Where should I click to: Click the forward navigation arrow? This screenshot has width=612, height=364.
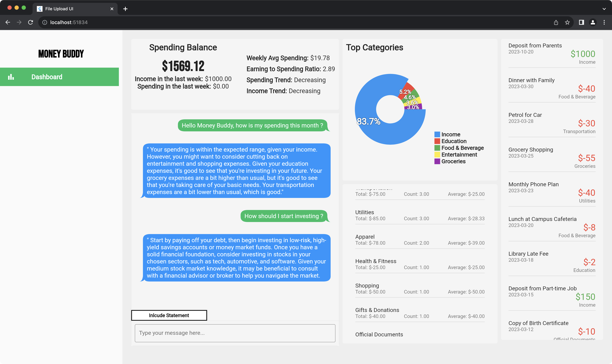click(x=19, y=22)
